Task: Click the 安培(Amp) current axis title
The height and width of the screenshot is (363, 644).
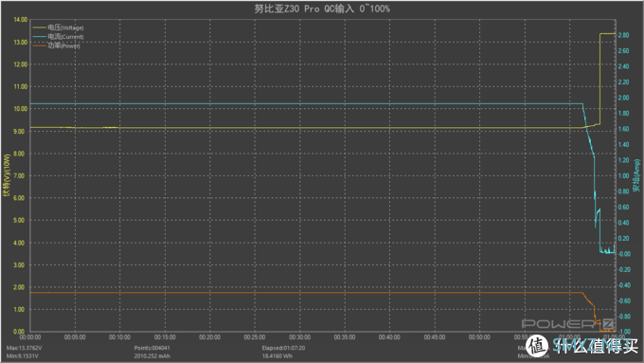Action: 636,175
